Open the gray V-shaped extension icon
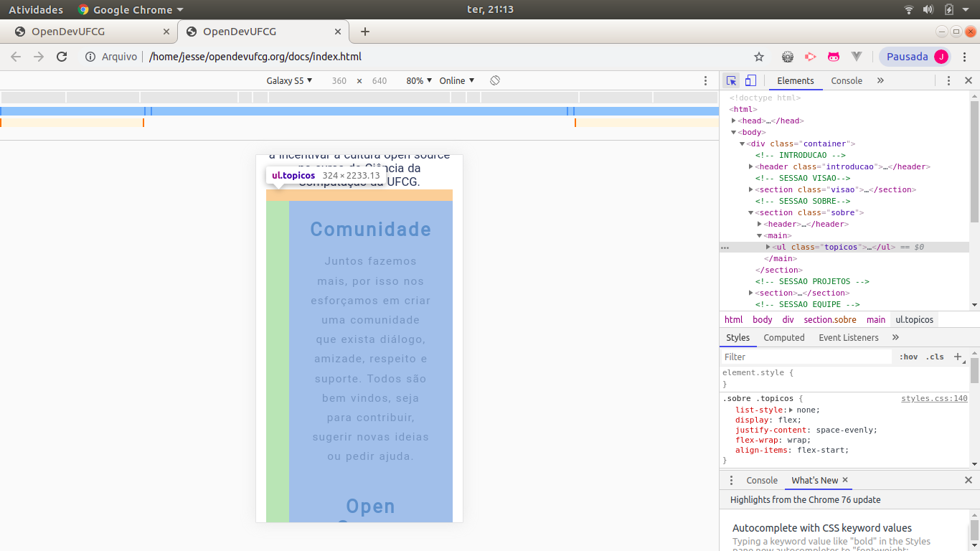This screenshot has width=980, height=551. pos(857,57)
